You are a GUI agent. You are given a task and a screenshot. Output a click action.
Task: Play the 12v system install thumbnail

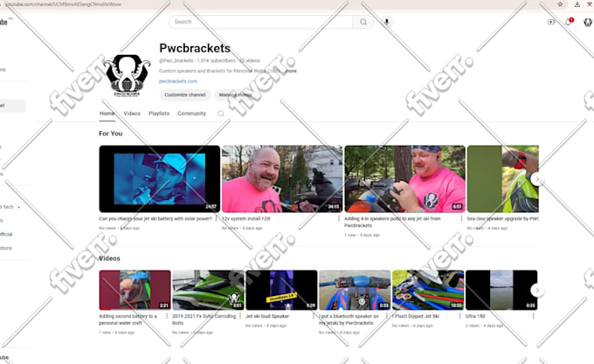click(282, 179)
